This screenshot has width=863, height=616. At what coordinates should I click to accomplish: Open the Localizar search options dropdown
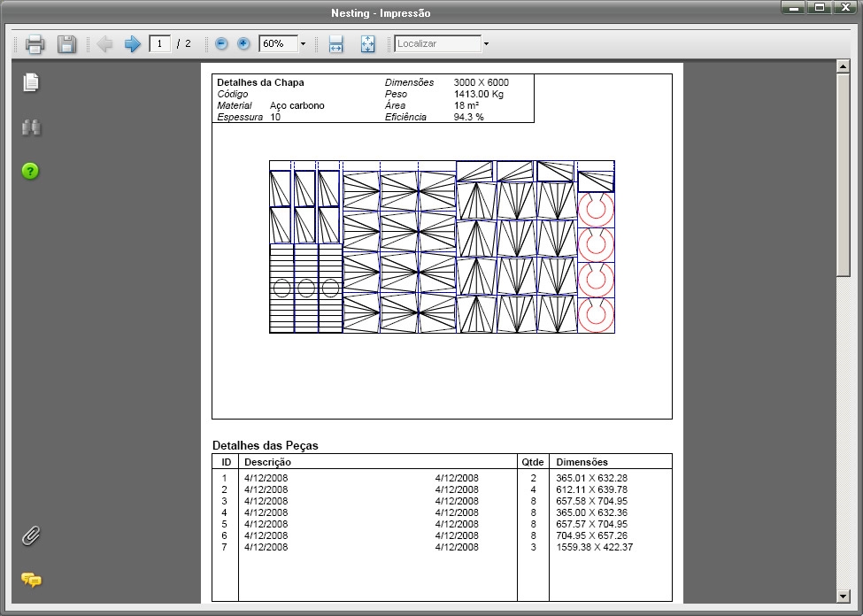pyautogui.click(x=486, y=43)
